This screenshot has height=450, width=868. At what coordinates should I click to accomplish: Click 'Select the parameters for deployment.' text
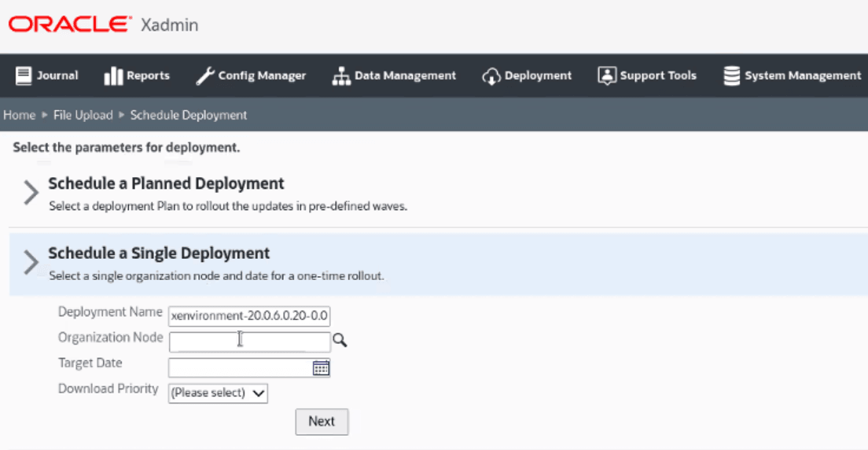(127, 148)
